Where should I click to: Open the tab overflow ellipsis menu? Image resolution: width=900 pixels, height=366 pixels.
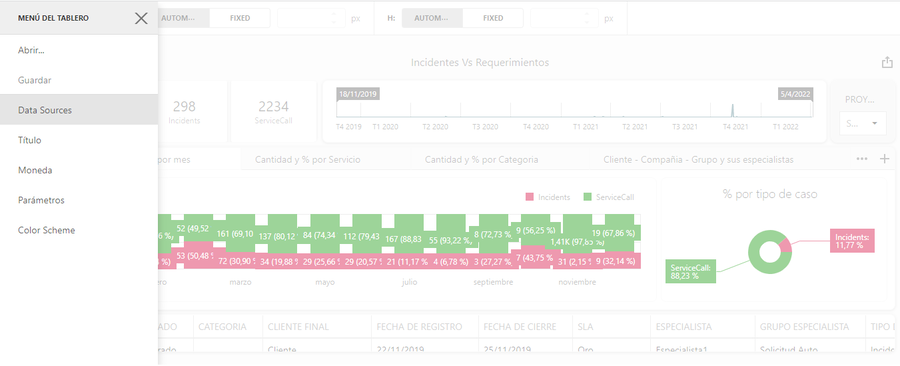coord(862,159)
